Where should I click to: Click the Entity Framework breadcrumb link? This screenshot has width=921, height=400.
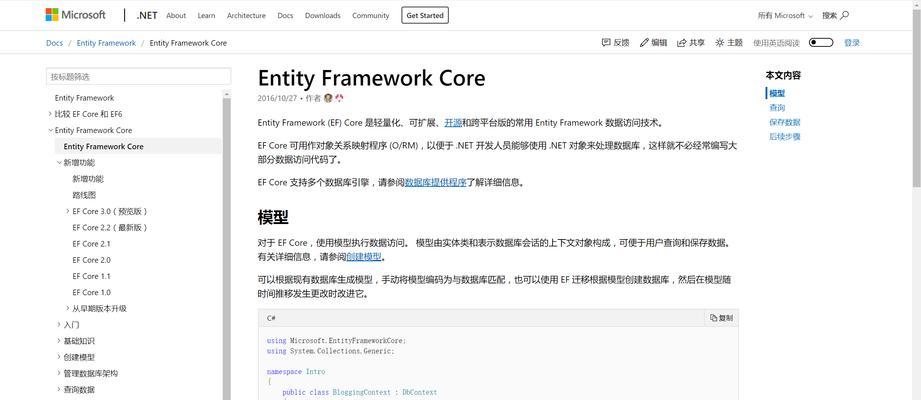tap(106, 43)
